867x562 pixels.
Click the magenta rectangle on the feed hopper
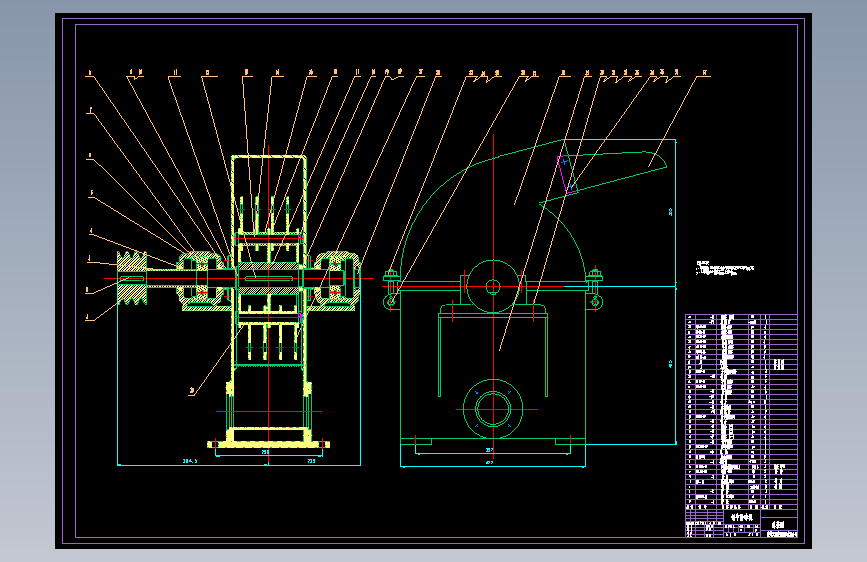[567, 175]
